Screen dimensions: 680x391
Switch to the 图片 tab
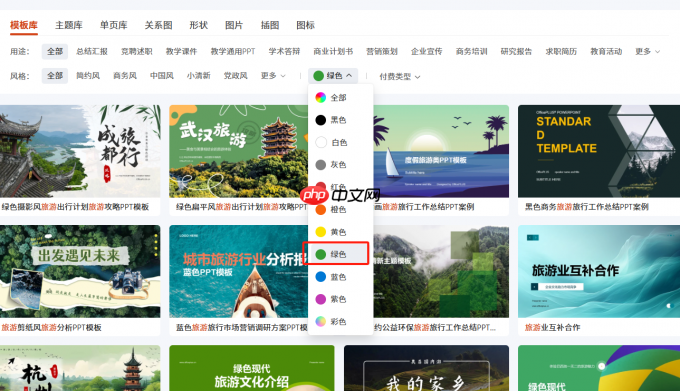[x=234, y=25]
